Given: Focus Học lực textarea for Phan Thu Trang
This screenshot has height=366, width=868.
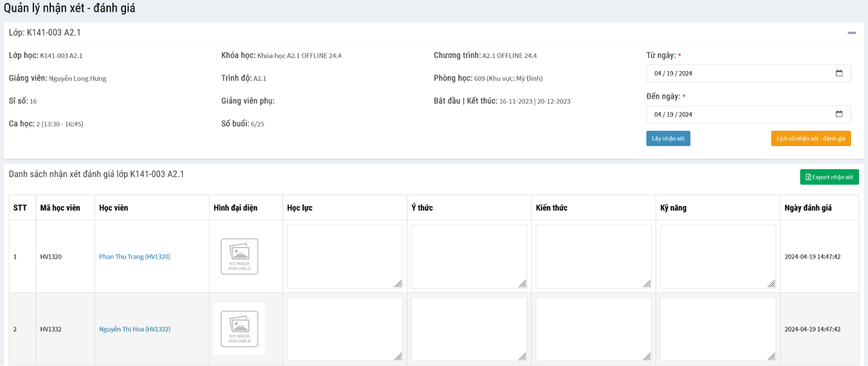Looking at the screenshot, I should 344,256.
